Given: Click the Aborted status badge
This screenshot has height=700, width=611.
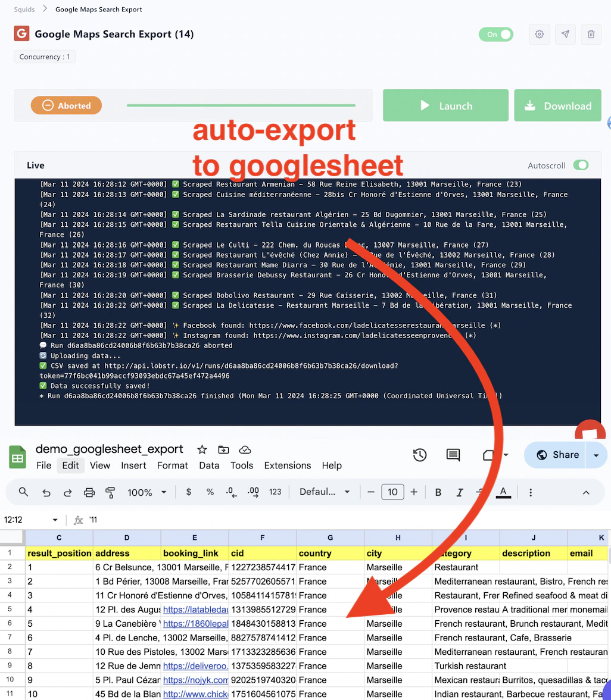Looking at the screenshot, I should coord(66,106).
